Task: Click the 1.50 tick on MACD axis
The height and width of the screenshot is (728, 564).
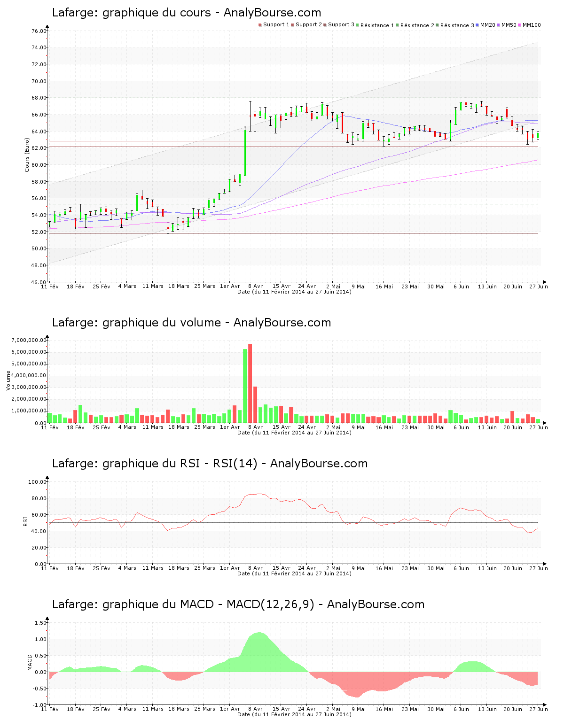Action: pos(41,623)
